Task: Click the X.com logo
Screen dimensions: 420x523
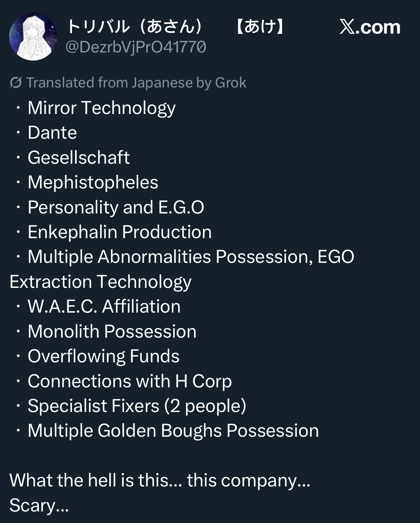Action: coord(370,27)
